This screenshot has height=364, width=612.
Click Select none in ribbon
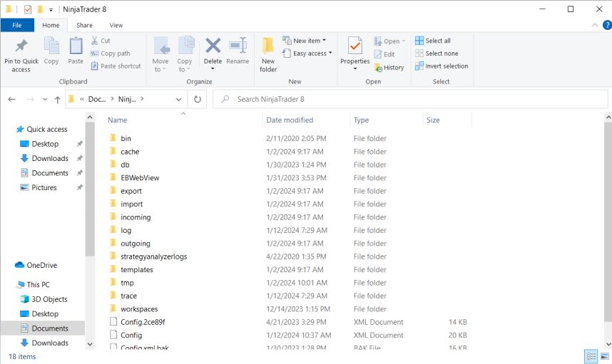click(x=437, y=53)
